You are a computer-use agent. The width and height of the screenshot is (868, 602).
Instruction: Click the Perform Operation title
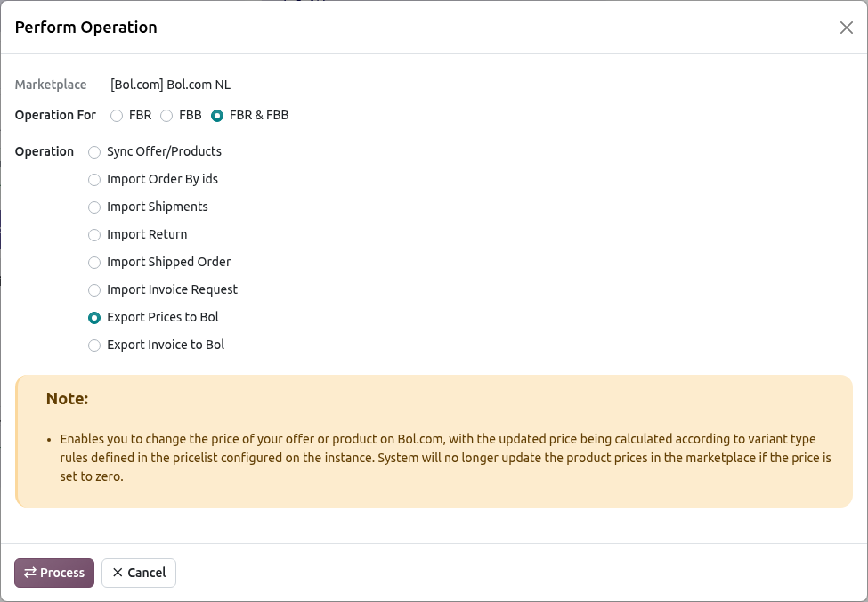tap(85, 28)
